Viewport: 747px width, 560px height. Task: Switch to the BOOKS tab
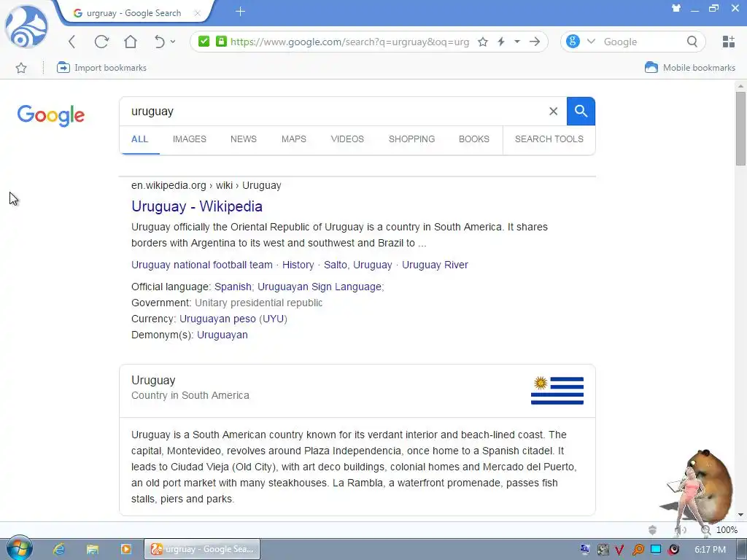[x=474, y=139]
